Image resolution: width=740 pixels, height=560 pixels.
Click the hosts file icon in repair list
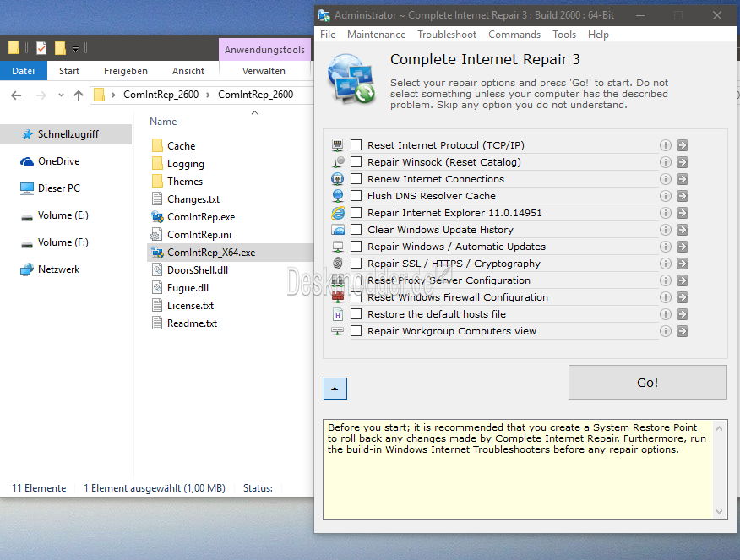coord(338,314)
